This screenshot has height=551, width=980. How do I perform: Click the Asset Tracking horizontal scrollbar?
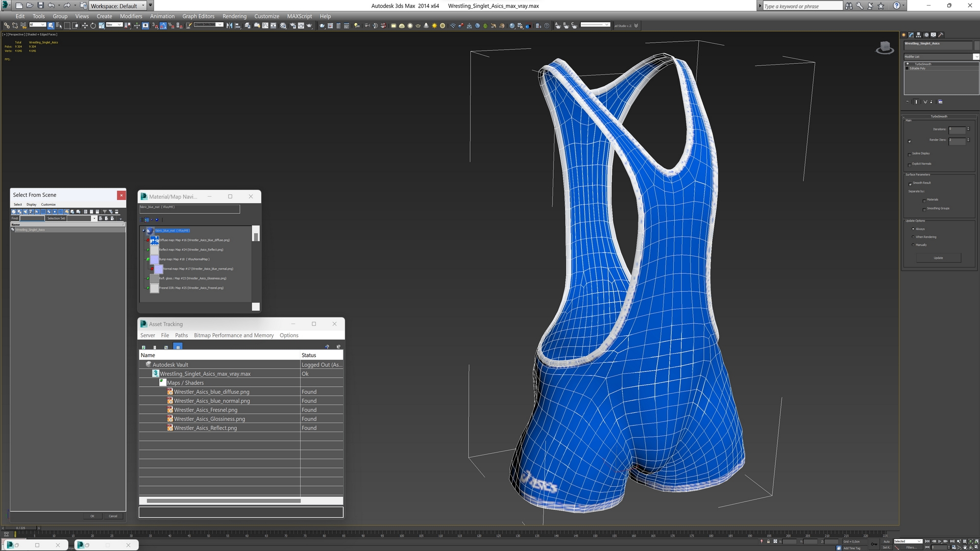224,501
